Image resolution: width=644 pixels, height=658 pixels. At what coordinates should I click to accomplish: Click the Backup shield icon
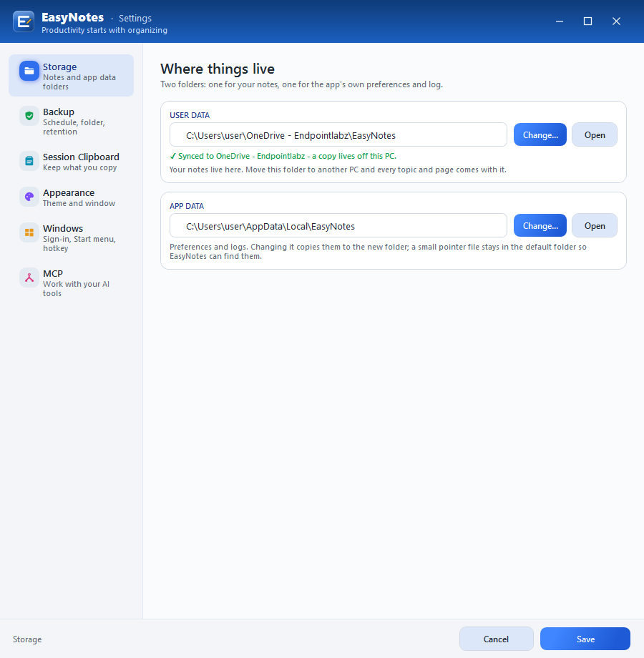[x=29, y=116]
